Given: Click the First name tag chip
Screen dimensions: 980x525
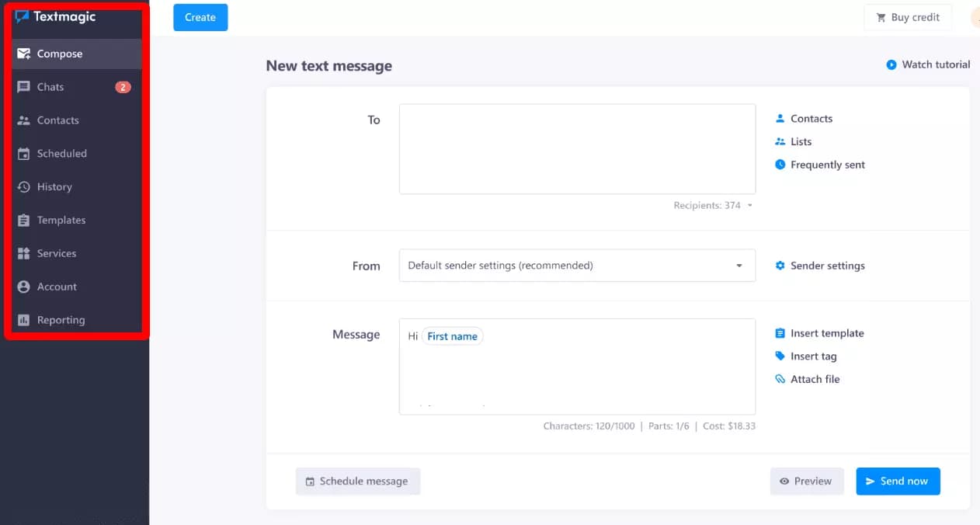Looking at the screenshot, I should (452, 336).
